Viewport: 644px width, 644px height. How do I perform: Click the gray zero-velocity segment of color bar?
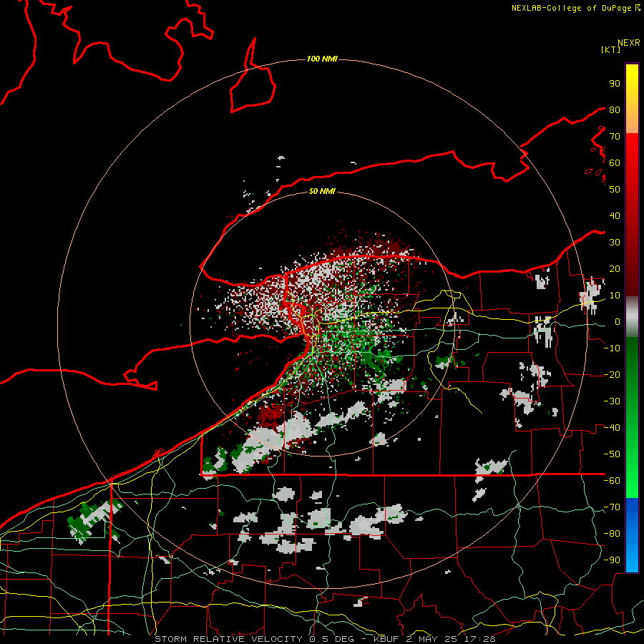(632, 316)
